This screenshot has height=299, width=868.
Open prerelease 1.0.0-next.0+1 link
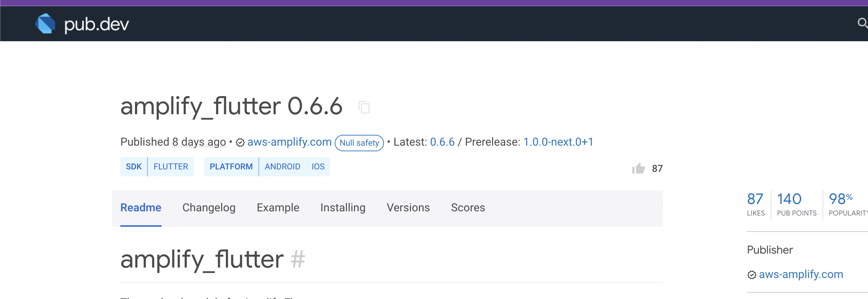point(558,142)
